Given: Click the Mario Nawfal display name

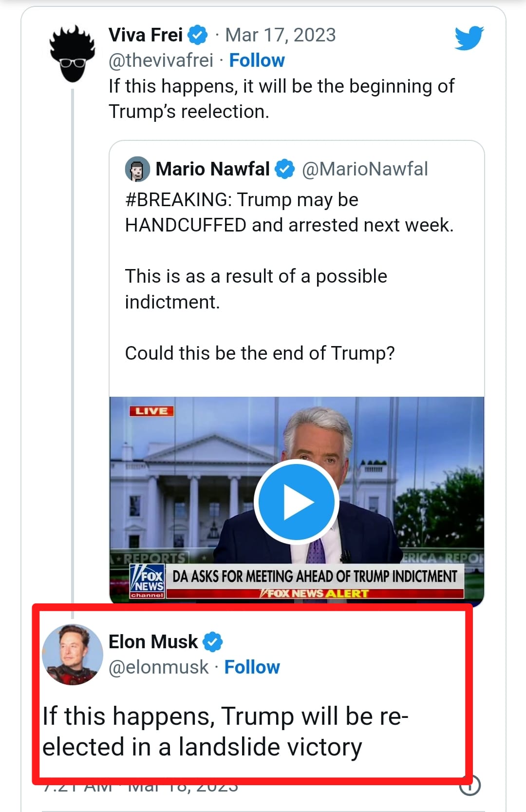Looking at the screenshot, I should point(212,169).
